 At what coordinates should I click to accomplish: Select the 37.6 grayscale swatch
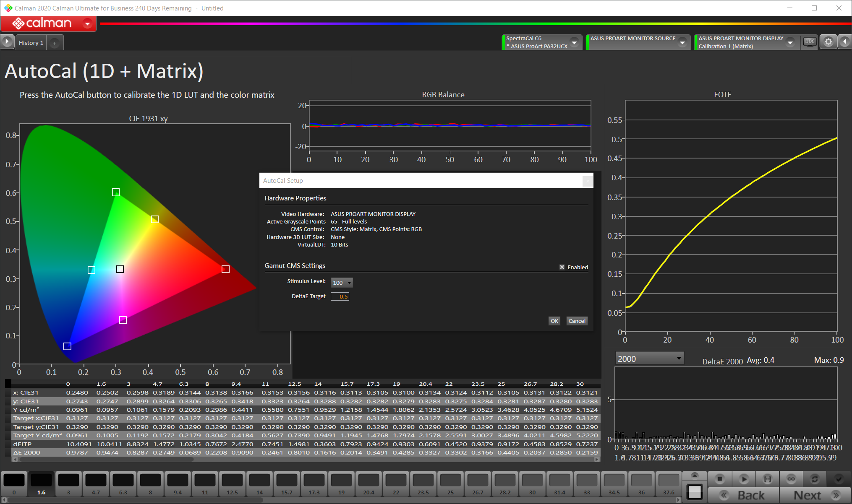pos(669,484)
